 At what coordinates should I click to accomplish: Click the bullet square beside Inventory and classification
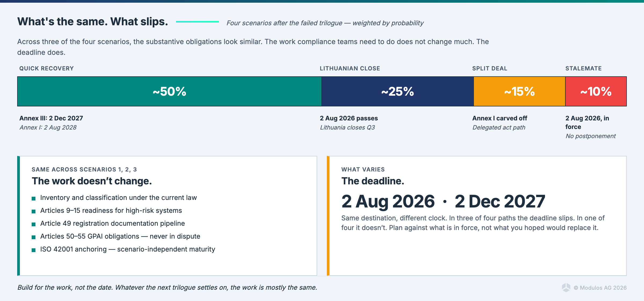34,199
